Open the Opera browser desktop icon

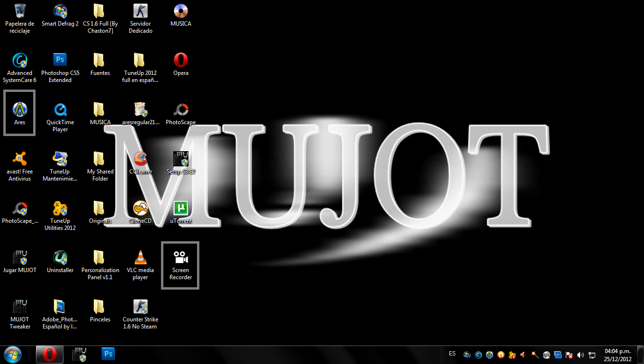pyautogui.click(x=180, y=61)
